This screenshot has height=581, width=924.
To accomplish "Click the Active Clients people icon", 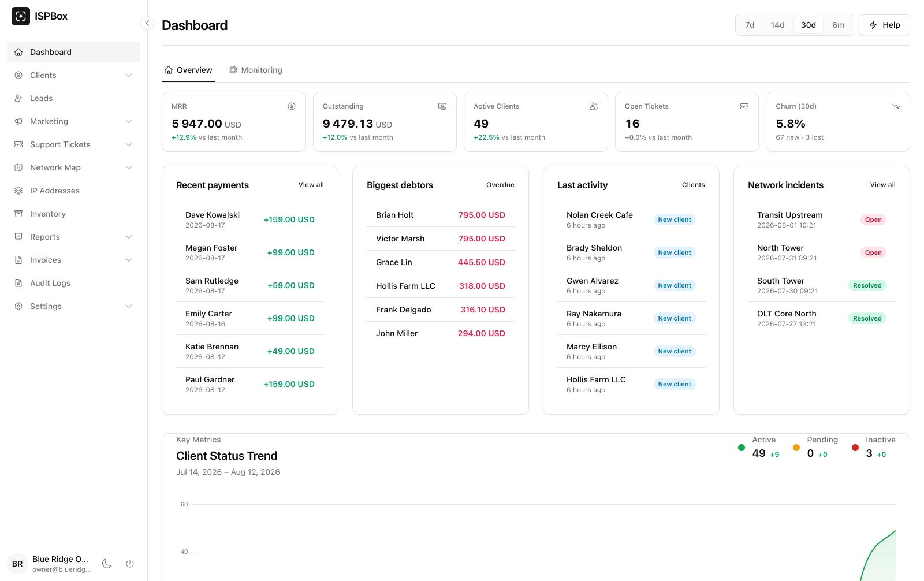I will pyautogui.click(x=594, y=106).
